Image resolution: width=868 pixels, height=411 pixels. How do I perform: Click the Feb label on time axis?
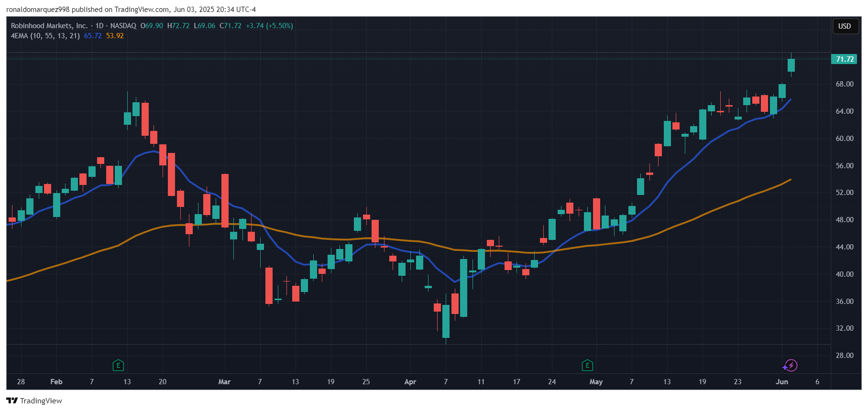coord(56,382)
